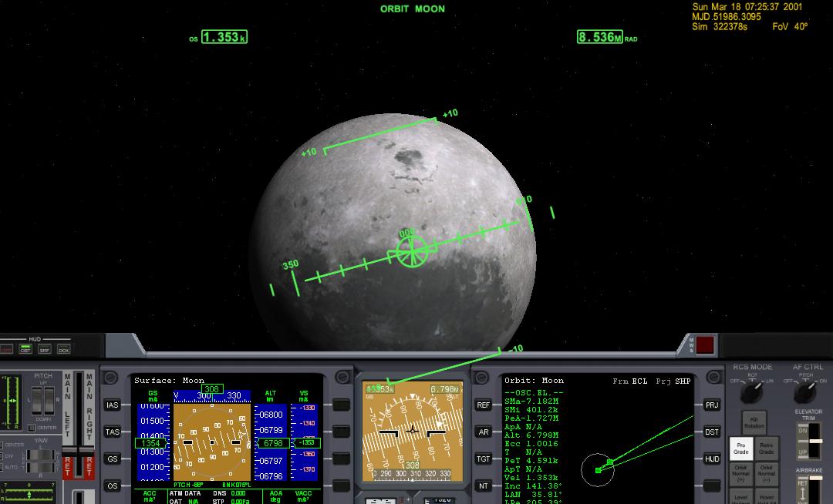Click the MAIN RIGHT throttle lever
This screenshot has height=504, width=833.
coord(87,450)
